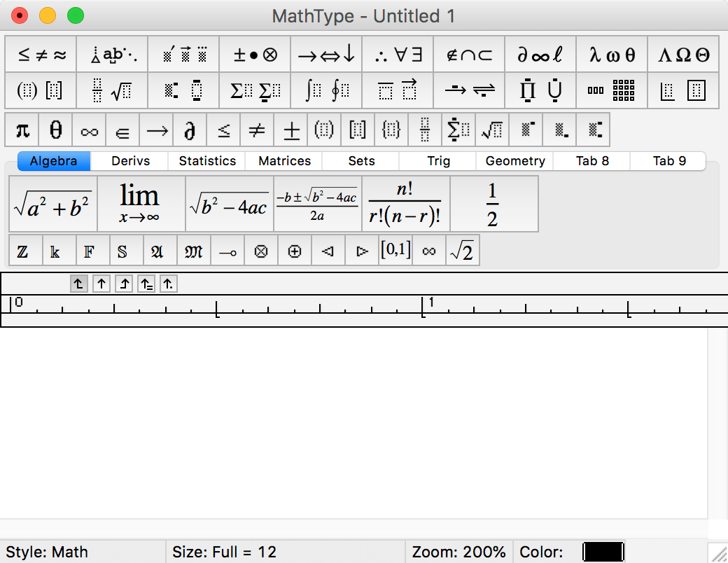Open the lowercase Greek palette (λ ω θ)
728x563 pixels.
(x=612, y=55)
